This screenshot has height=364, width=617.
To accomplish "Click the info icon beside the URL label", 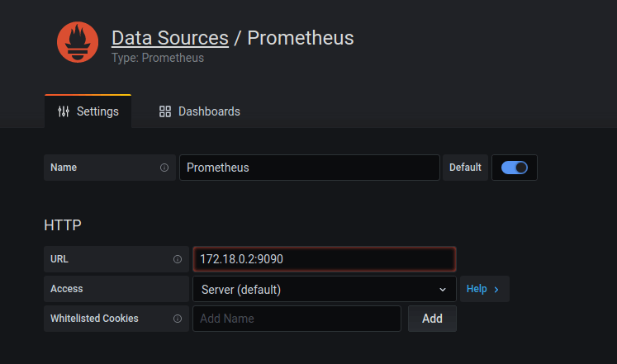I will [x=178, y=259].
